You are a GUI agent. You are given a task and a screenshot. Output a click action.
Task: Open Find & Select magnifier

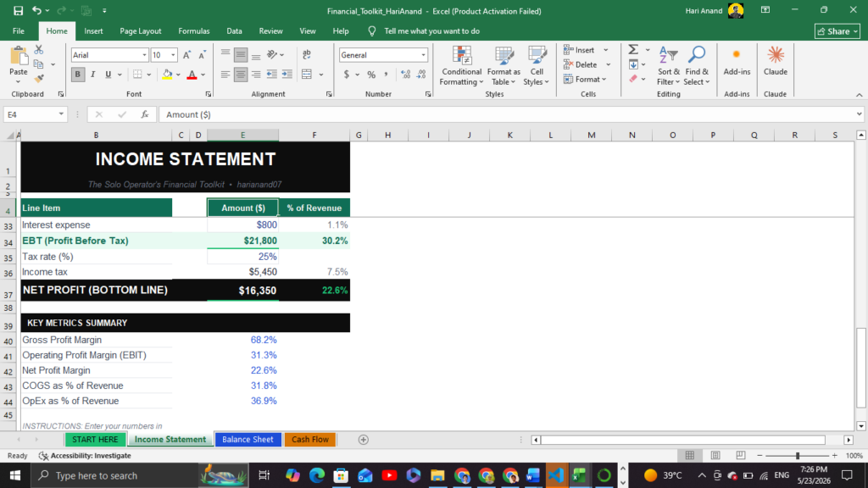click(x=697, y=66)
